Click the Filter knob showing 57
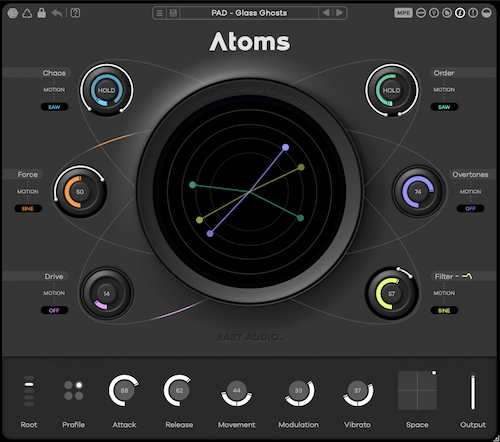Viewport: 500px width, 442px height. pos(391,294)
